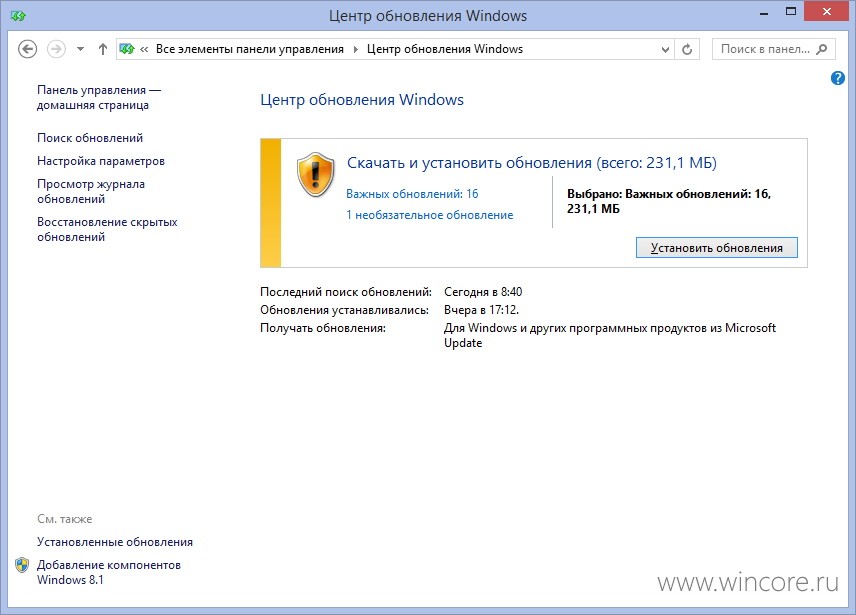The height and width of the screenshot is (615, 856).
Task: Click the Windows Update icon in title bar
Action: click(x=18, y=16)
